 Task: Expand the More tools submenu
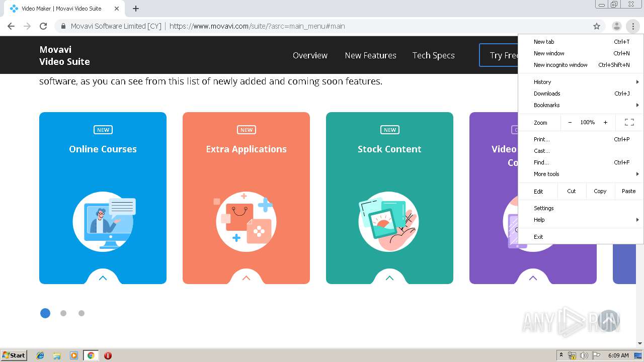pyautogui.click(x=581, y=174)
